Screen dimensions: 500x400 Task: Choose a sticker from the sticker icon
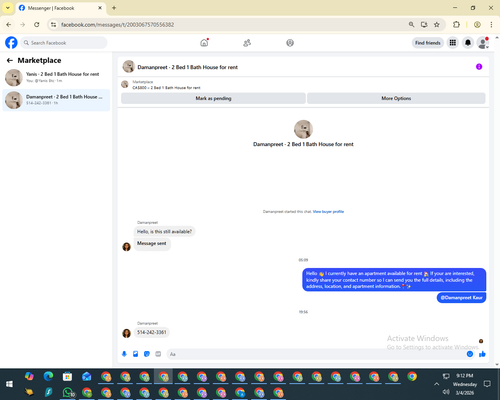pos(147,354)
